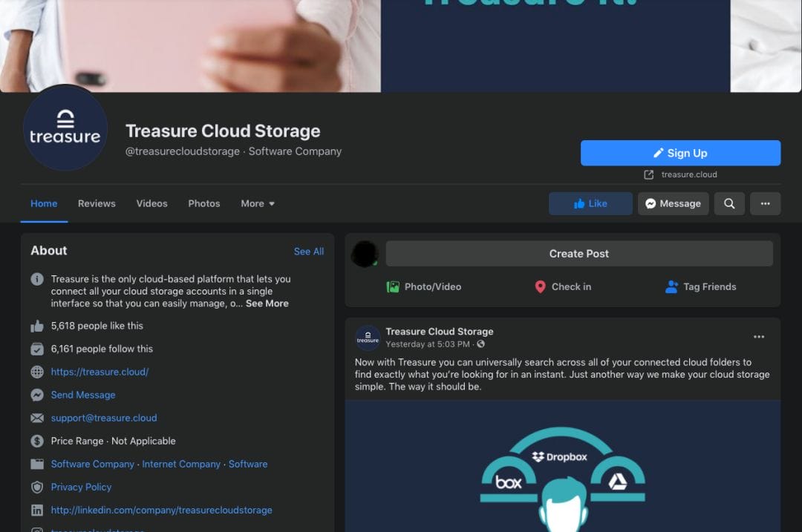Viewport: 802px width, 532px height.
Task: Open the Software Company category link
Action: pyautogui.click(x=93, y=464)
